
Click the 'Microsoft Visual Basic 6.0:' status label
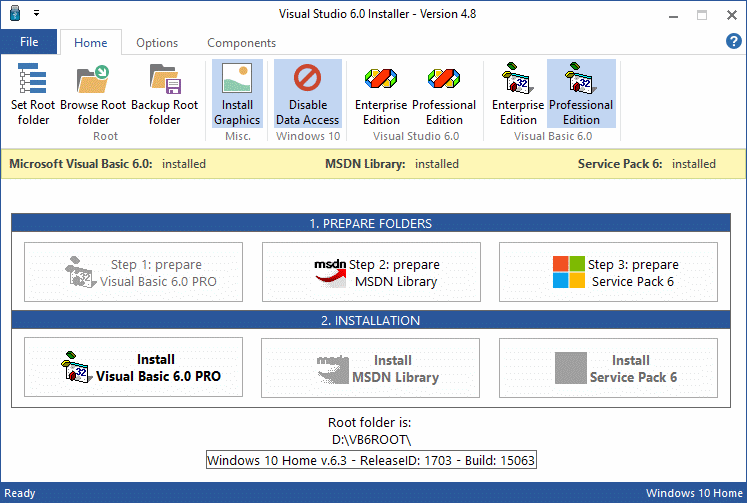81,164
